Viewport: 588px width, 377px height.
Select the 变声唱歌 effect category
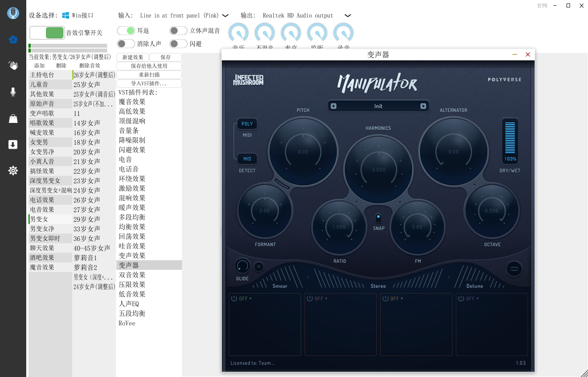(x=50, y=113)
